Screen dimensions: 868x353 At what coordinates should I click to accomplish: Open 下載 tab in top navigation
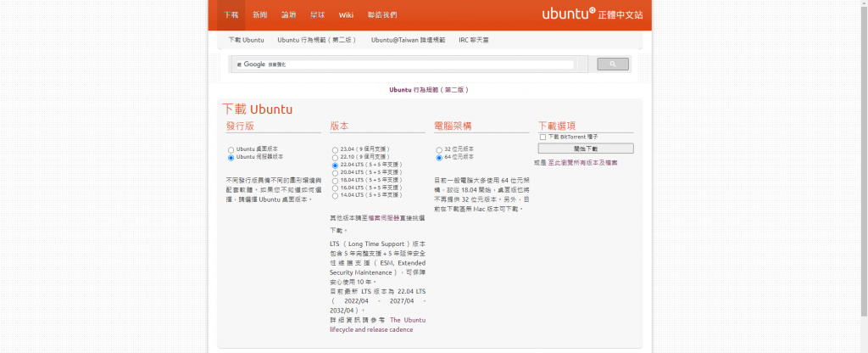[x=231, y=15]
